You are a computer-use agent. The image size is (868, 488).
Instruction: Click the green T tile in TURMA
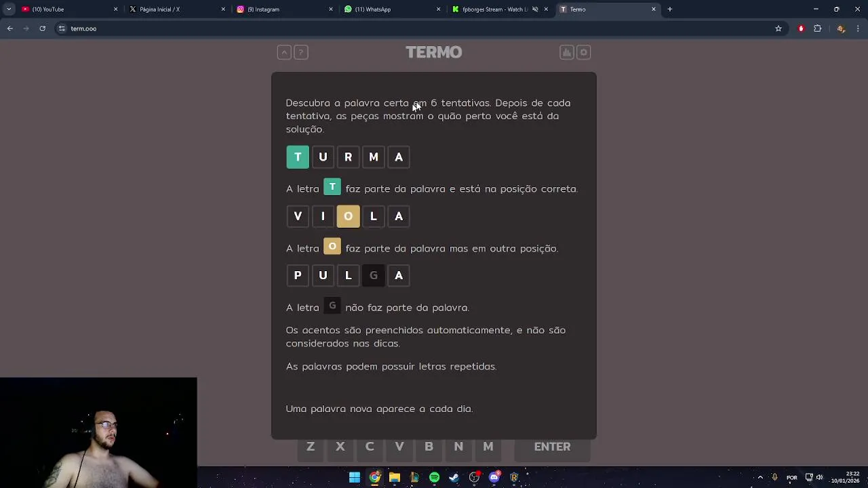tap(298, 157)
